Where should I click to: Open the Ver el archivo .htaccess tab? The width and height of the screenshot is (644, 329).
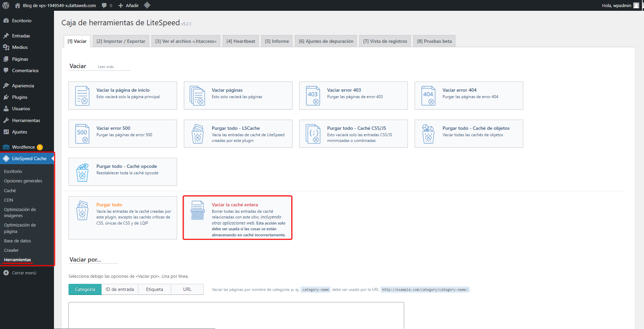pyautogui.click(x=186, y=41)
